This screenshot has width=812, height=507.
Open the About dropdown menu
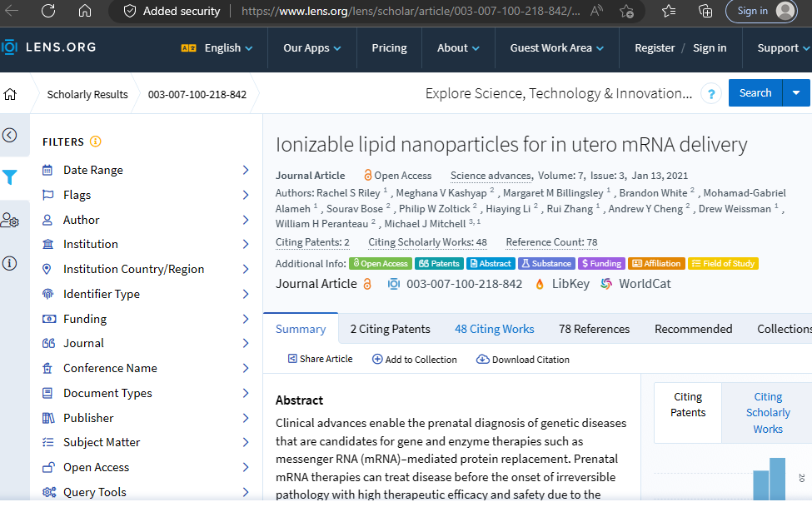click(x=458, y=48)
